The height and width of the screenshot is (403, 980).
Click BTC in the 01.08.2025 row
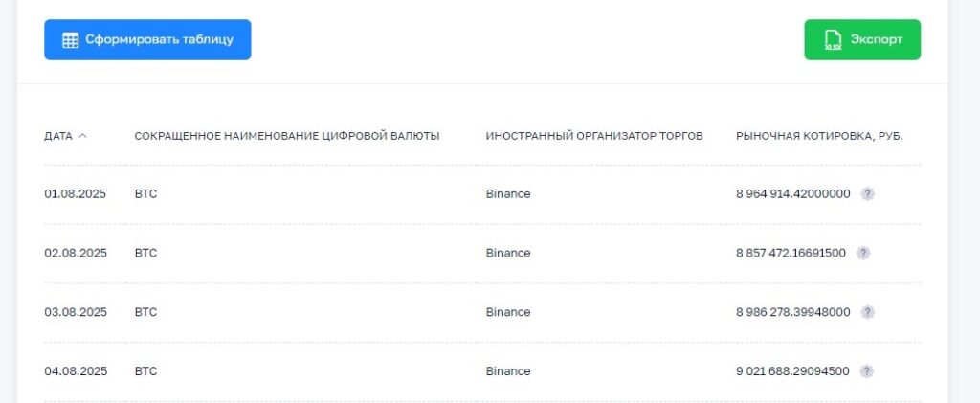coord(145,193)
